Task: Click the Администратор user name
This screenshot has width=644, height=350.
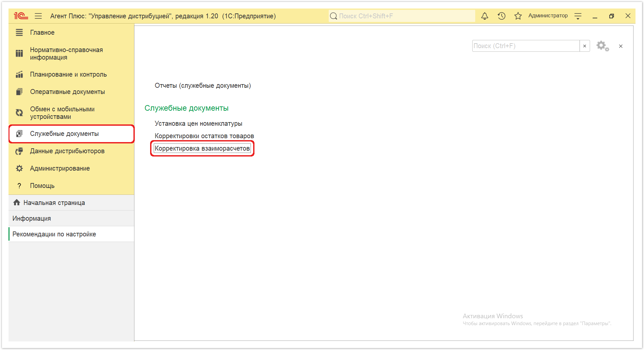Action: click(x=548, y=16)
